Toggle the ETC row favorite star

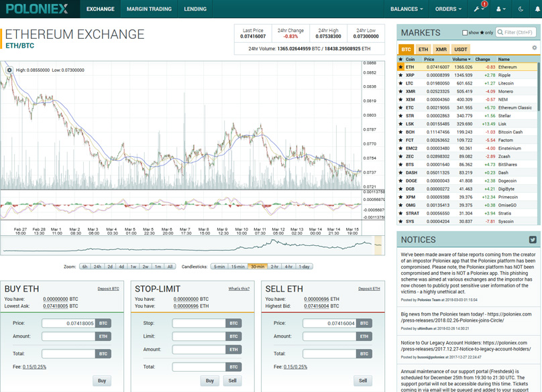click(400, 107)
